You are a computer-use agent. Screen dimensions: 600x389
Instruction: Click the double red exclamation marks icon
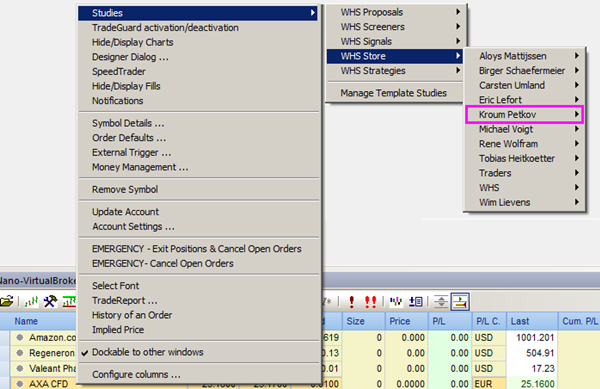tap(370, 302)
